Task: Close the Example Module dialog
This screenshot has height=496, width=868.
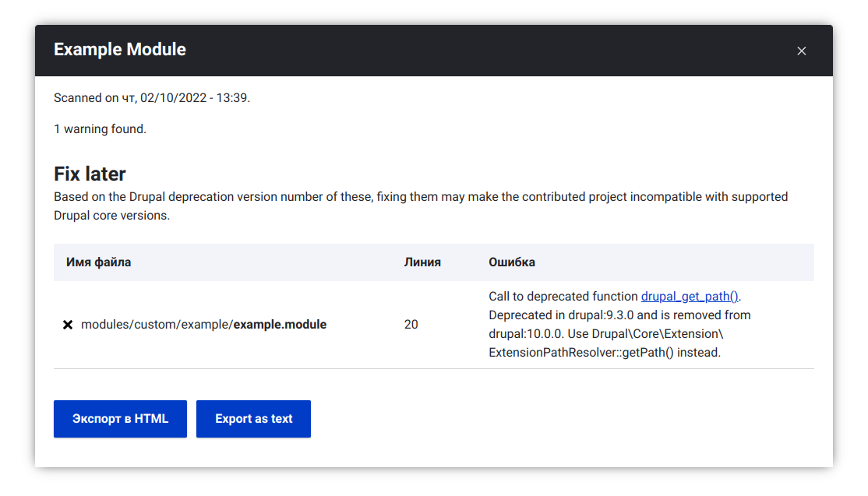Action: (801, 51)
